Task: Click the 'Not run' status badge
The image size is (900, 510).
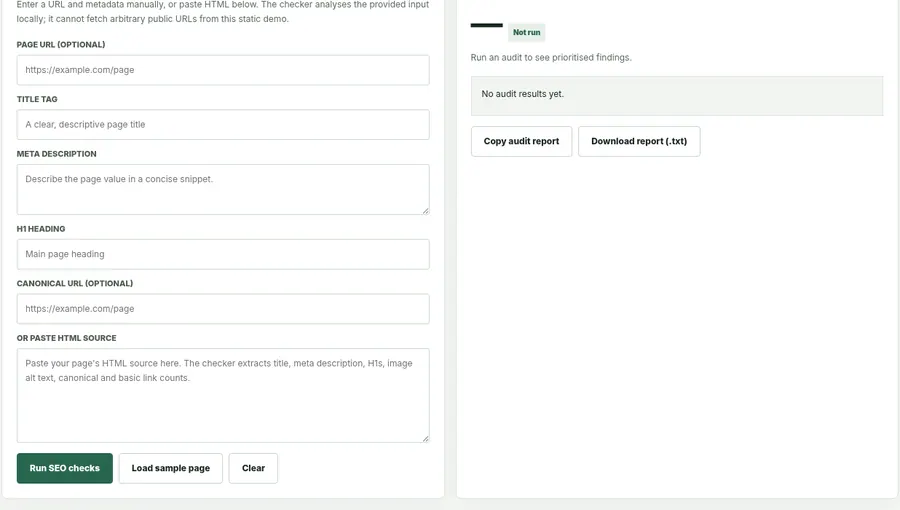Action: click(526, 32)
